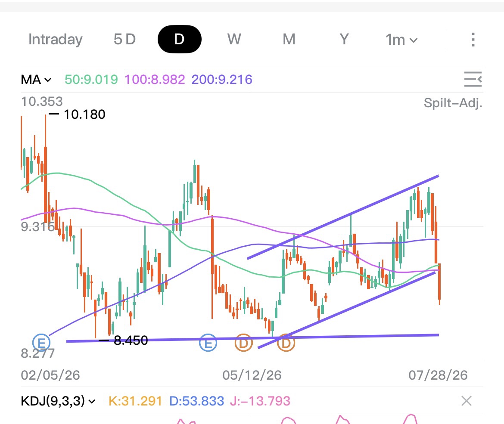Open the 1m interval dropdown
The width and height of the screenshot is (504, 424).
(401, 40)
